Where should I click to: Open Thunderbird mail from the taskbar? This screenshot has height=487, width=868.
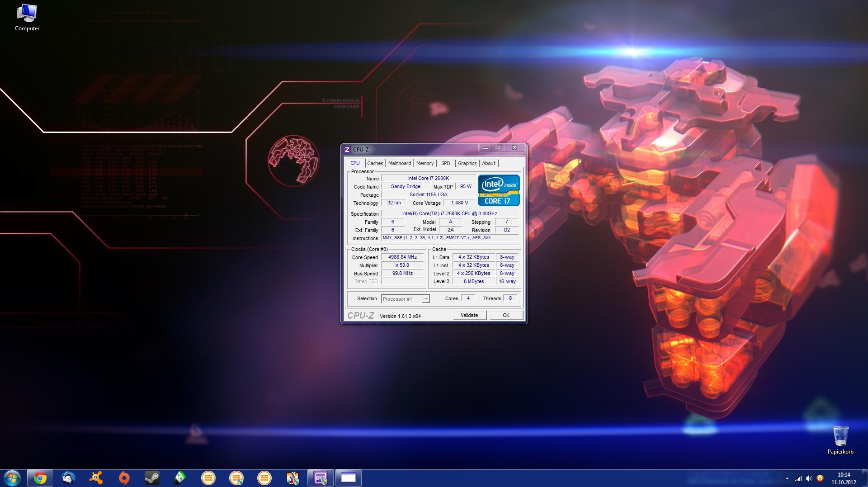(68, 478)
